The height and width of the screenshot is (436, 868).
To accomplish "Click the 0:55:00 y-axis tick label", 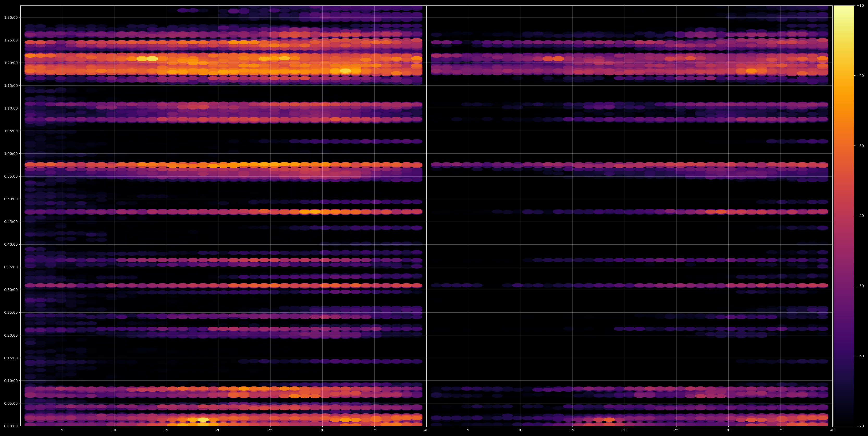I will (11, 176).
